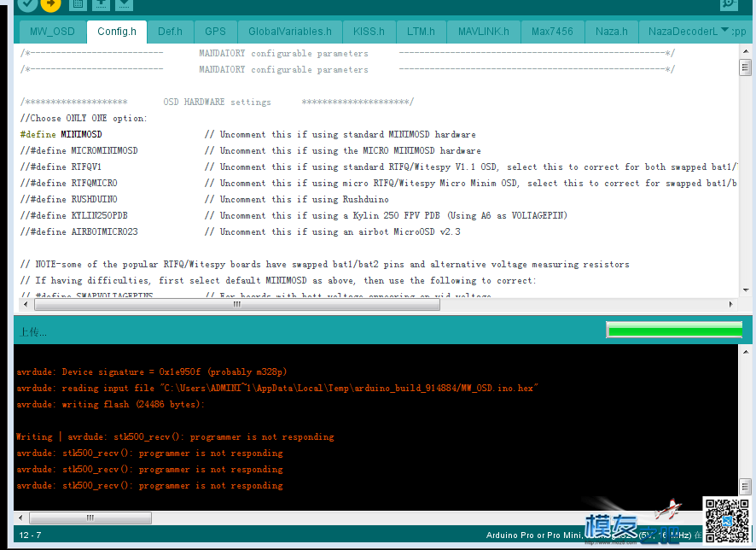Open the Def.h tab

(170, 32)
